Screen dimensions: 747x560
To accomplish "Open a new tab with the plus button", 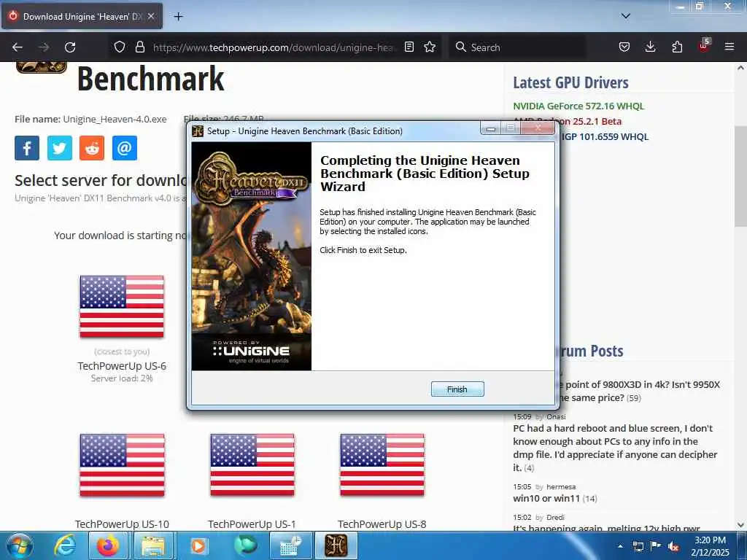I will pyautogui.click(x=178, y=17).
